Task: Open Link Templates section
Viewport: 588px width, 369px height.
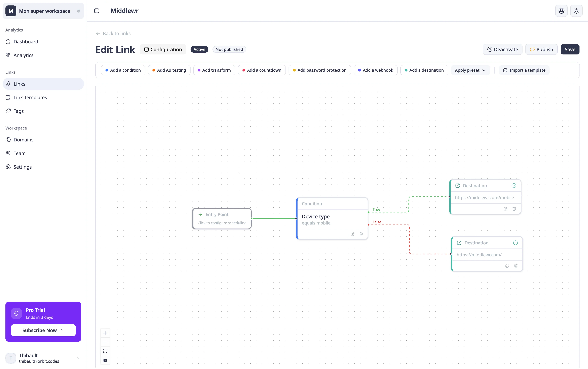Action: click(43, 98)
